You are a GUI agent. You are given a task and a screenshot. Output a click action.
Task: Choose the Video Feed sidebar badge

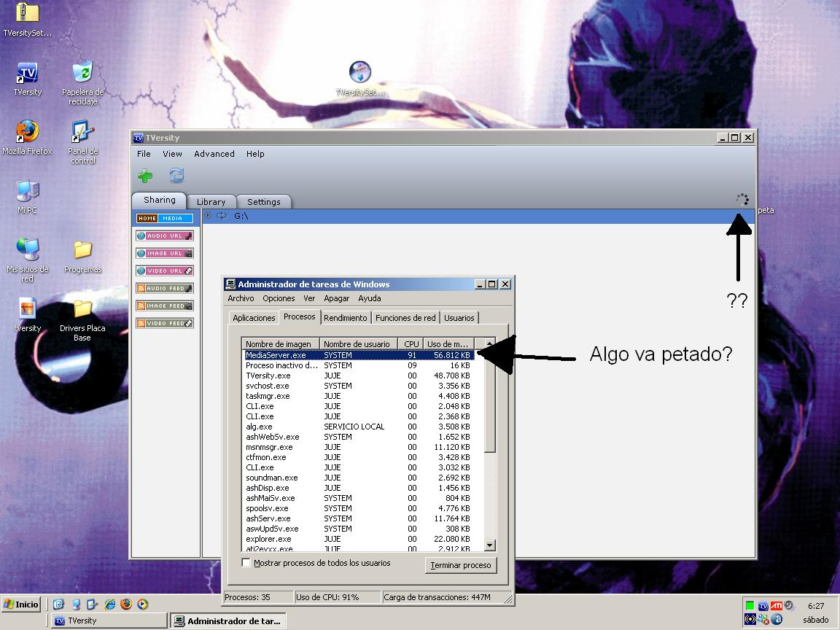(x=164, y=323)
